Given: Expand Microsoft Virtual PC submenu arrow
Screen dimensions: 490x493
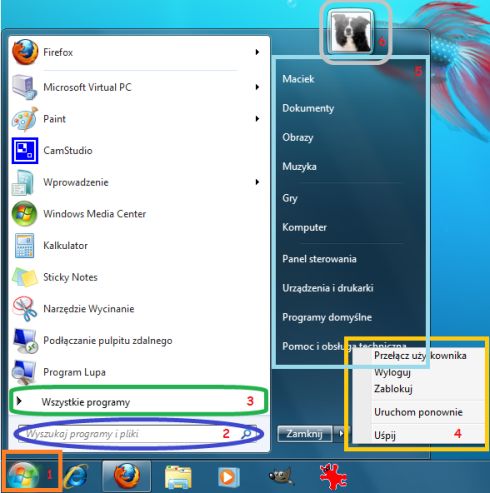Looking at the screenshot, I should point(257,87).
